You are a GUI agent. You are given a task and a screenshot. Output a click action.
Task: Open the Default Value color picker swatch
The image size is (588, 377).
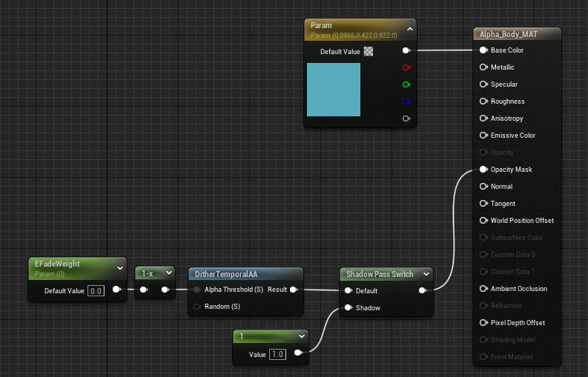pos(369,52)
